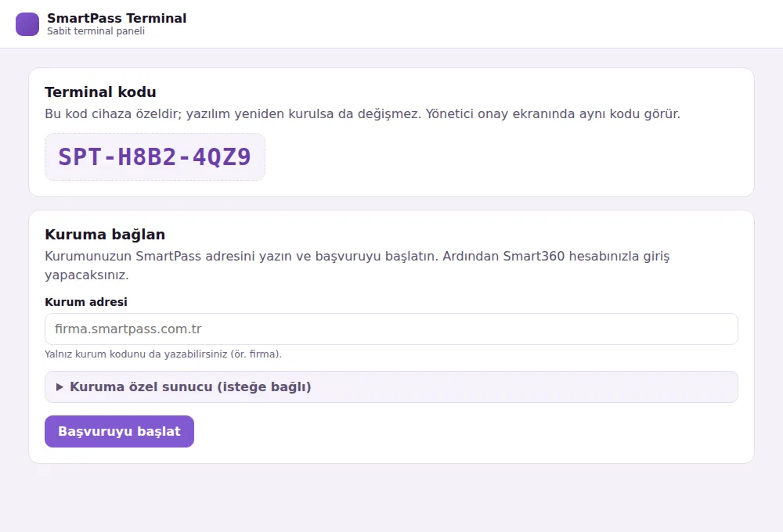Click the Başvuruyu başlat button

[x=119, y=431]
